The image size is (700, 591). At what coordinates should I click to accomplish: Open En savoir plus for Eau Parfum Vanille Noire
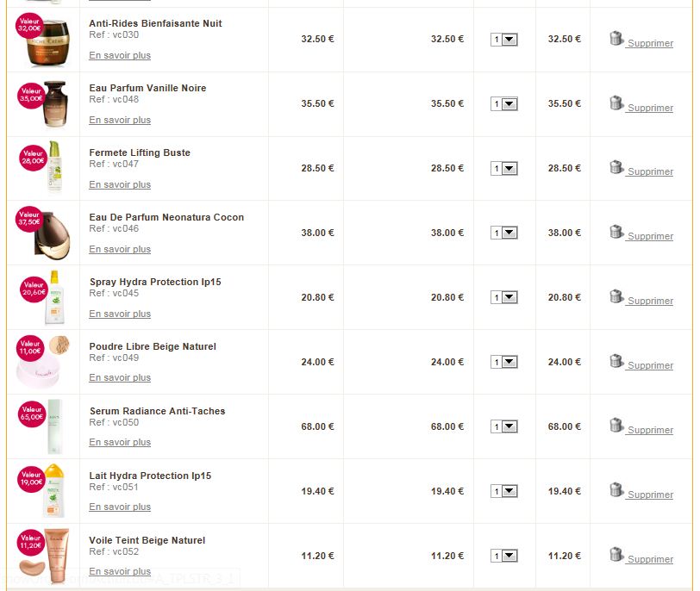point(120,120)
